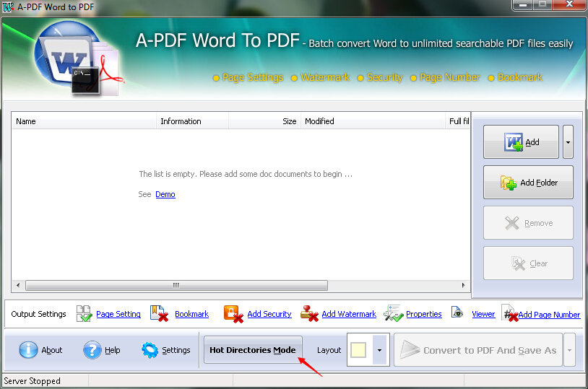
Task: Open the Viewer link
Action: (x=483, y=314)
